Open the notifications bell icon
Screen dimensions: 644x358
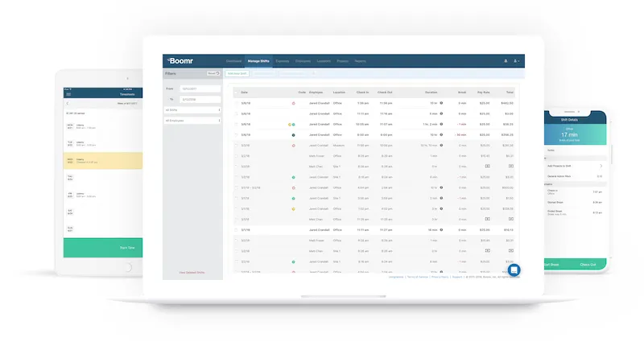pyautogui.click(x=506, y=61)
